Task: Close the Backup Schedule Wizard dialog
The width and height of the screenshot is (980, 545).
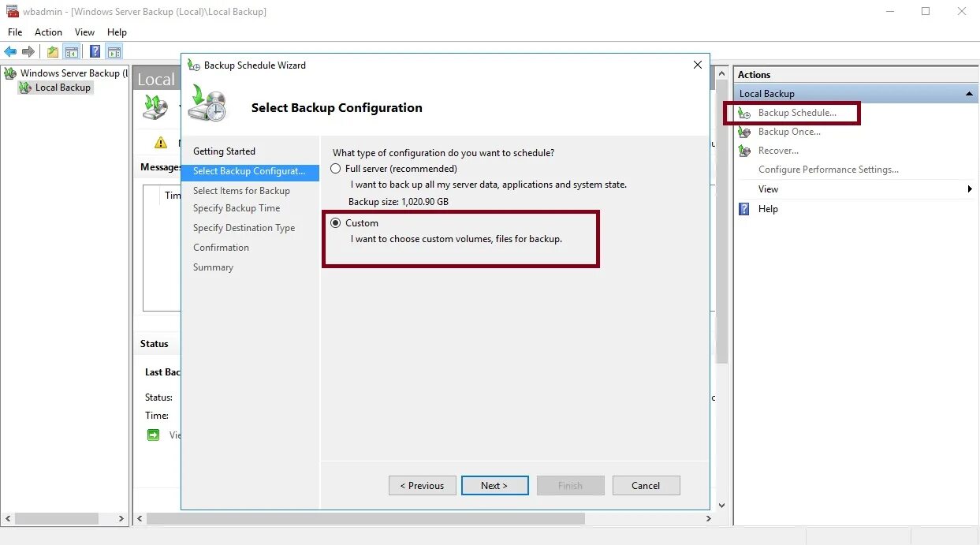Action: coord(697,65)
